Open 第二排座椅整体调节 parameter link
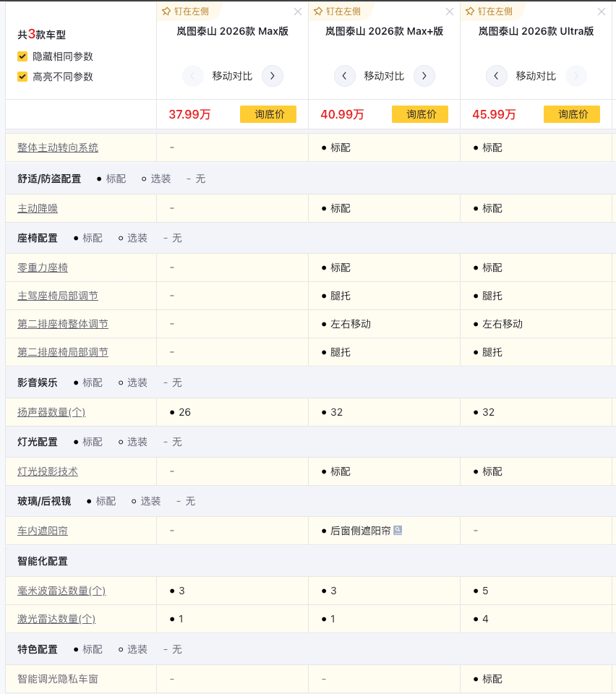616x694 pixels. [x=63, y=324]
